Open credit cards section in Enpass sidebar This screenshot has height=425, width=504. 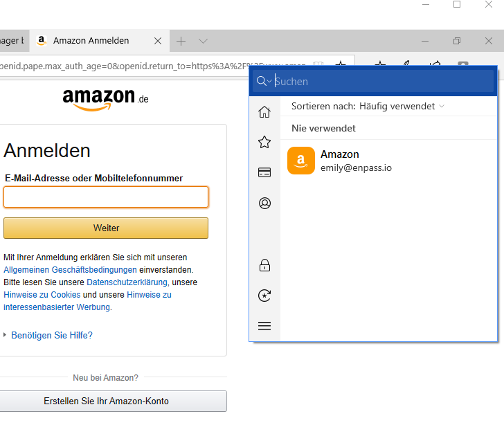[264, 173]
